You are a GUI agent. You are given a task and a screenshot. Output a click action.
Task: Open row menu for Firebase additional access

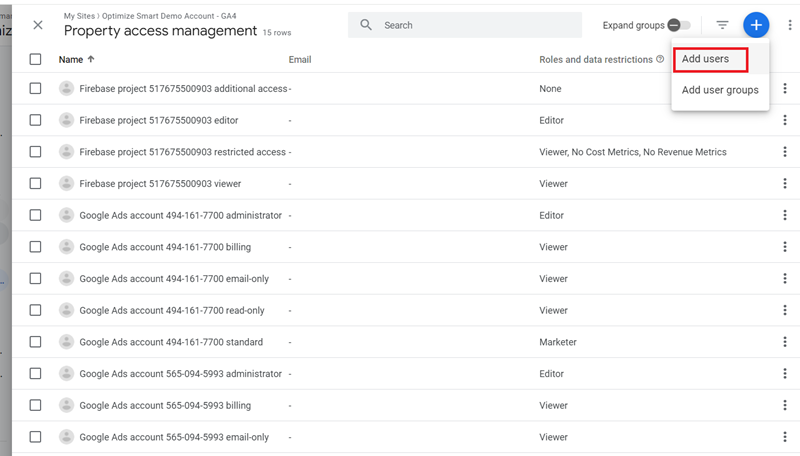[x=785, y=89]
